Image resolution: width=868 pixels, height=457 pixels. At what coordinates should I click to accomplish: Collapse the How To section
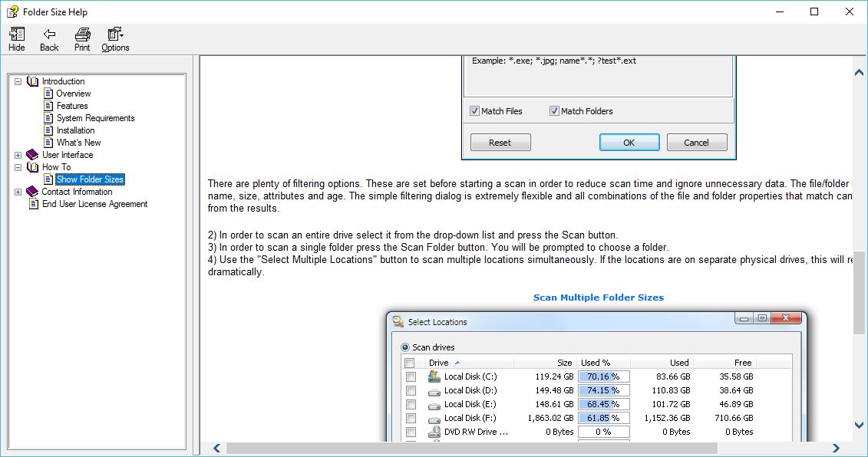18,166
